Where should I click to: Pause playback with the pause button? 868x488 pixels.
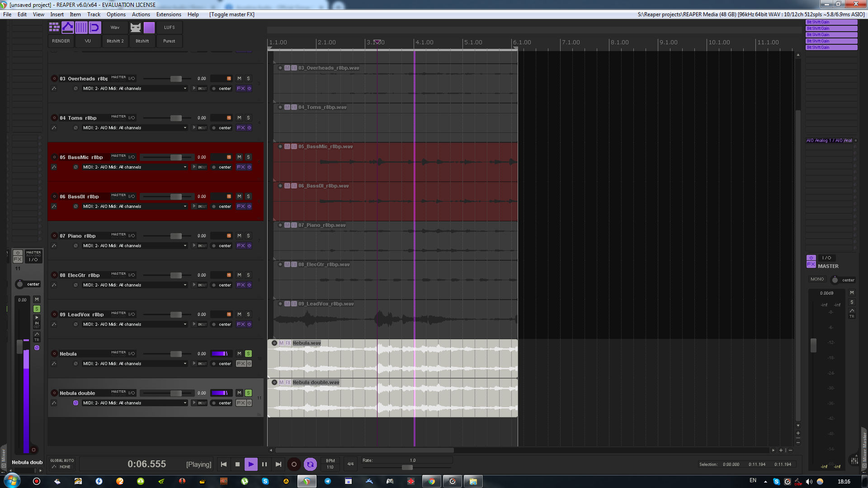(x=264, y=464)
